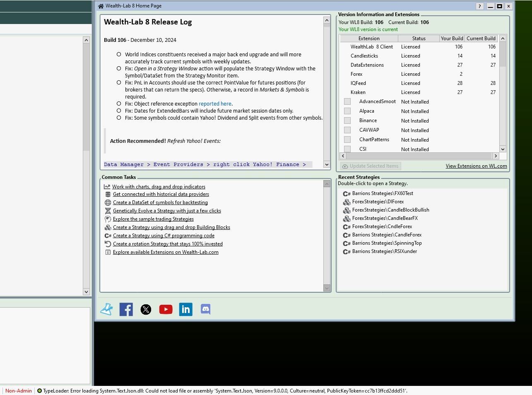Open the X (Twitter) social icon
This screenshot has height=395, width=532.
point(146,309)
